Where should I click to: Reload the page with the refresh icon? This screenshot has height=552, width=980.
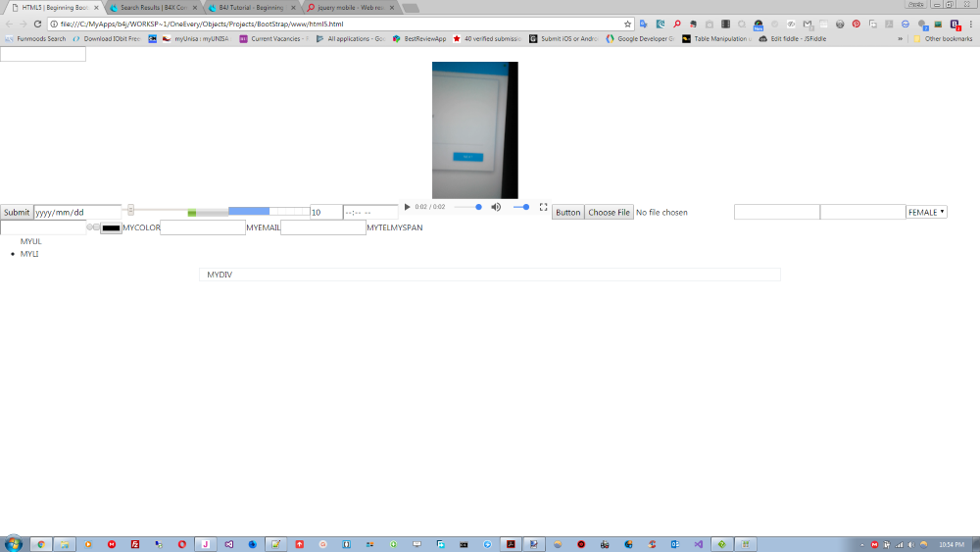click(37, 24)
